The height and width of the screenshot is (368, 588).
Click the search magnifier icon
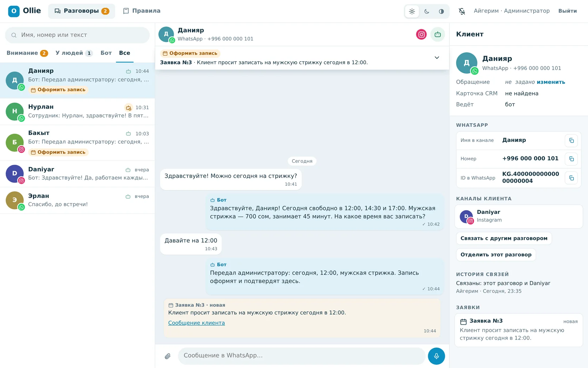[x=14, y=35]
